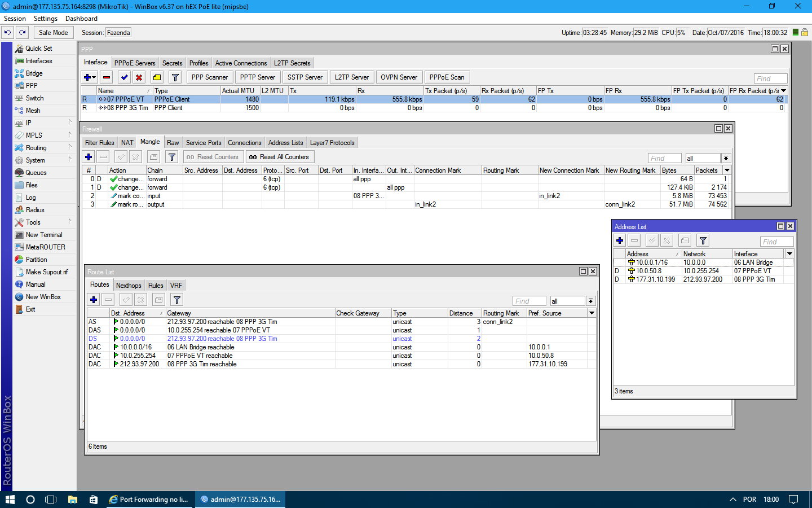
Task: Click the filter funnel in PPP toolbar
Action: [x=175, y=77]
